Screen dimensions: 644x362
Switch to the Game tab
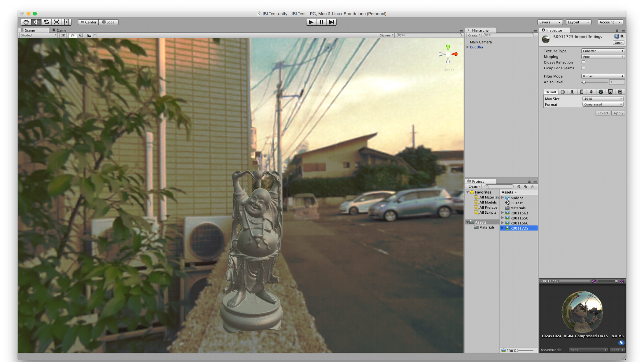(x=59, y=30)
